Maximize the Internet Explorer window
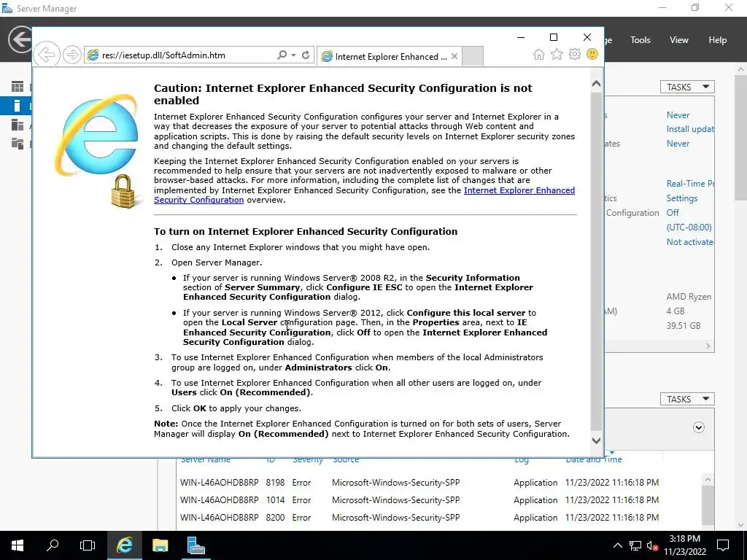 coord(554,37)
